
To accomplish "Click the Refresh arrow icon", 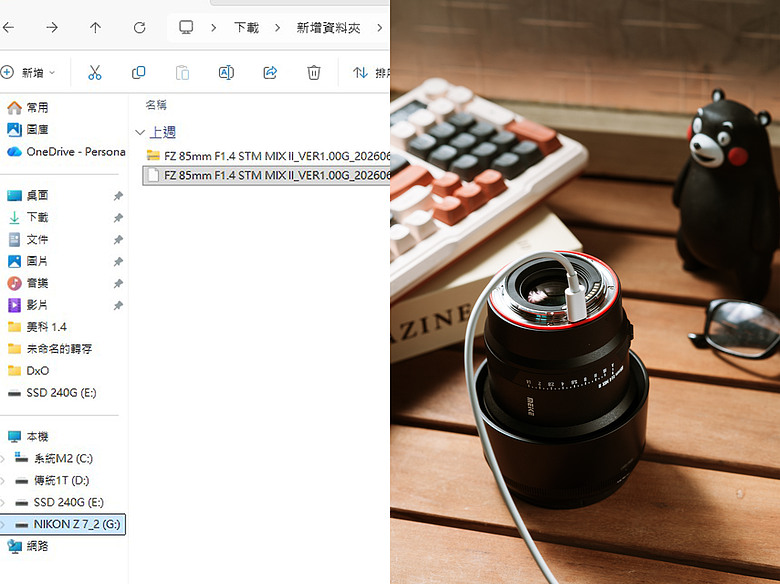I will (139, 27).
